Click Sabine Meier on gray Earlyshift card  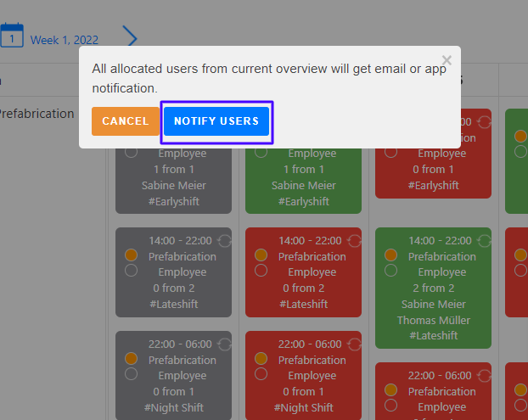pyautogui.click(x=173, y=185)
